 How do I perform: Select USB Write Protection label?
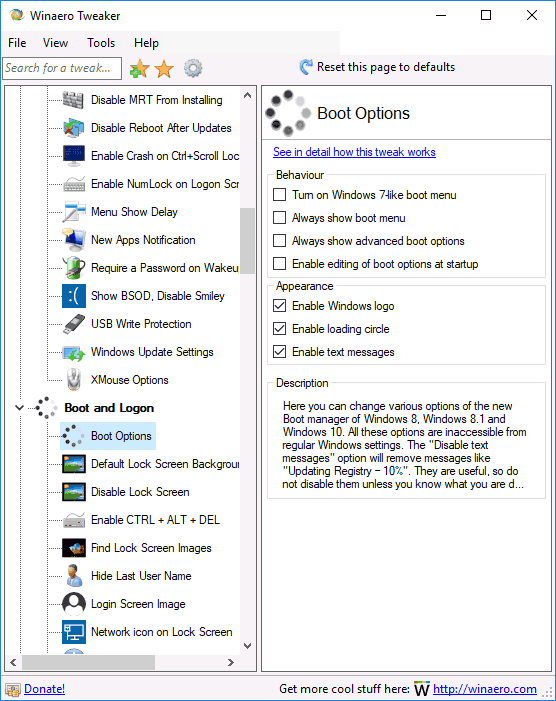coord(141,324)
